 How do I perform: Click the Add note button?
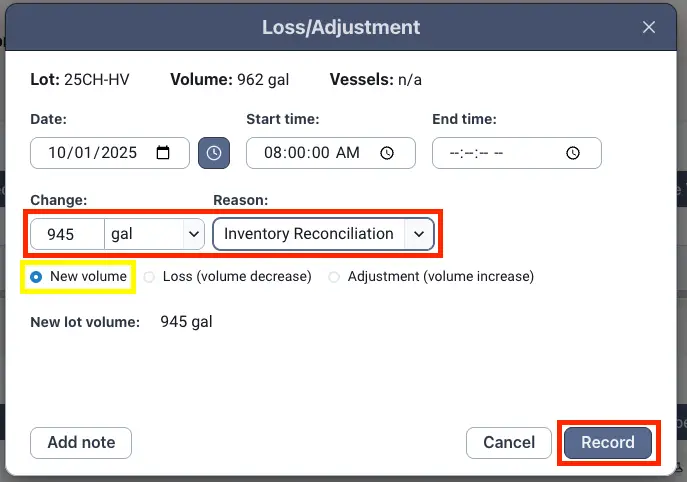(81, 442)
